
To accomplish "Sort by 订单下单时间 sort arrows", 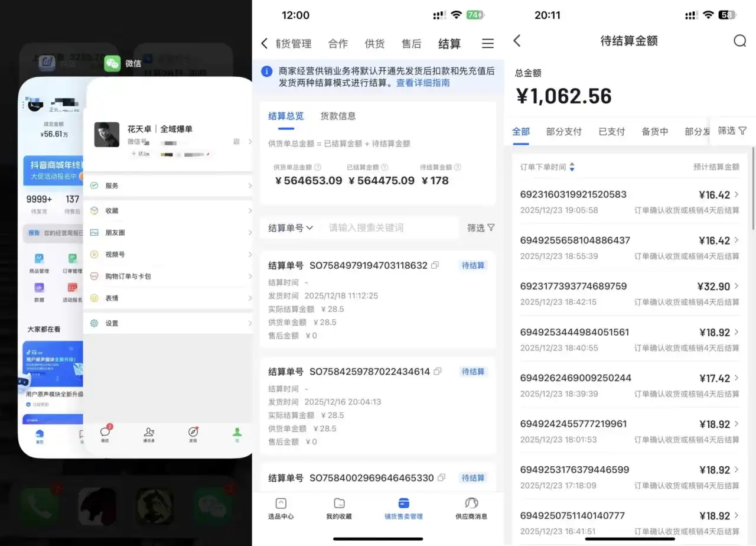I will click(x=572, y=167).
